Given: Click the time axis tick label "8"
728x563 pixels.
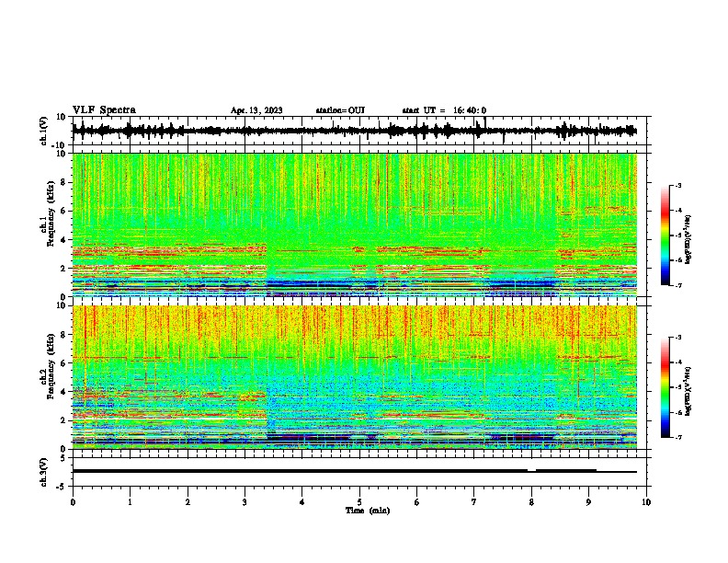Looking at the screenshot, I should pyautogui.click(x=531, y=502).
